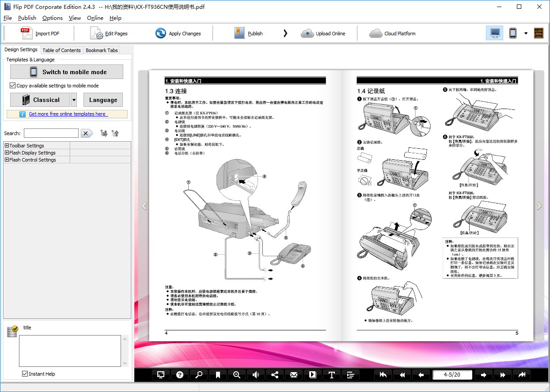Click the left flipbook page 4
The width and height of the screenshot is (550, 392).
click(245, 205)
